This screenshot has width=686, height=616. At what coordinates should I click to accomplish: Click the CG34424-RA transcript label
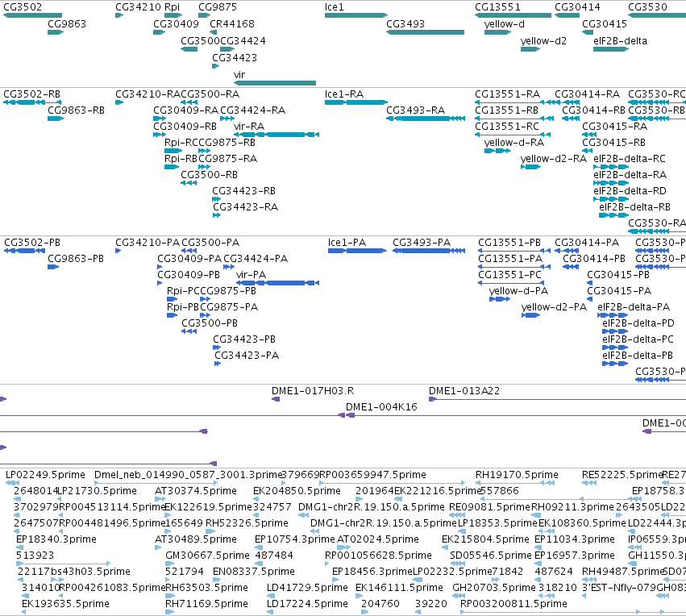(252, 110)
